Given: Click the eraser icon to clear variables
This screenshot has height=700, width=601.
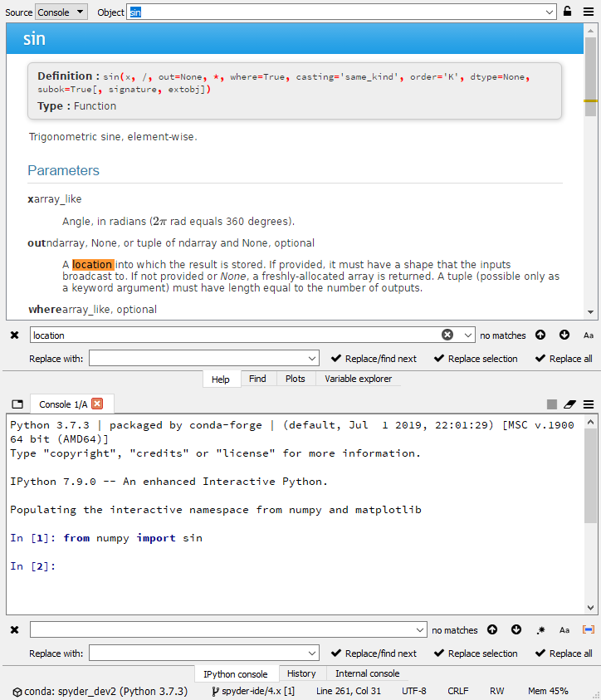Looking at the screenshot, I should click(x=569, y=404).
